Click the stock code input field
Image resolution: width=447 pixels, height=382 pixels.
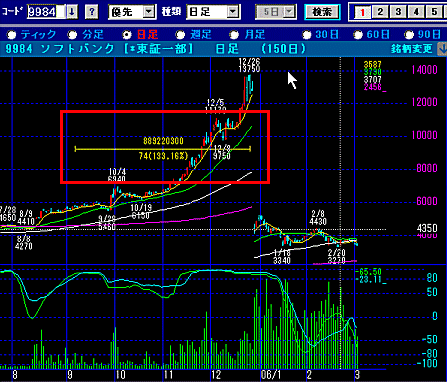[46, 12]
